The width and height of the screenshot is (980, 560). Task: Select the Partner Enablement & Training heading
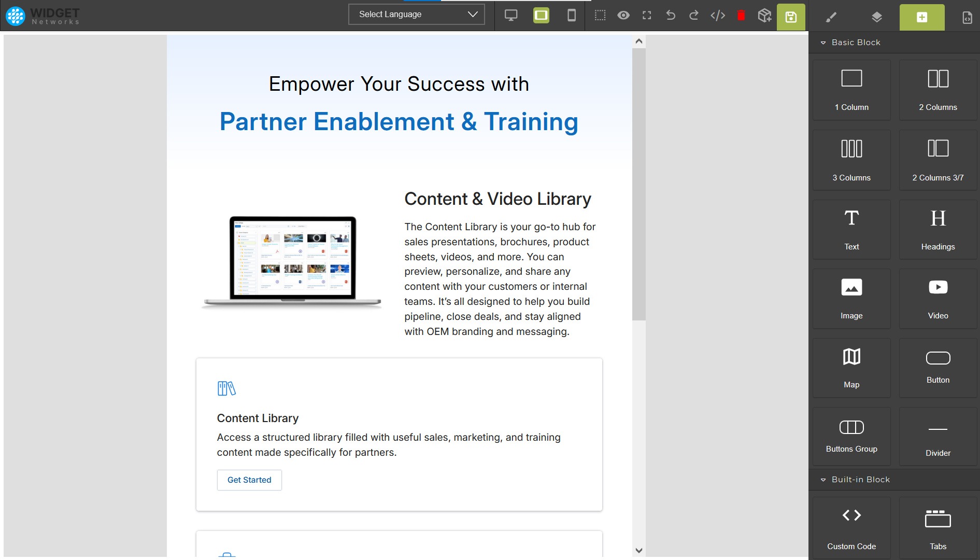[399, 122]
